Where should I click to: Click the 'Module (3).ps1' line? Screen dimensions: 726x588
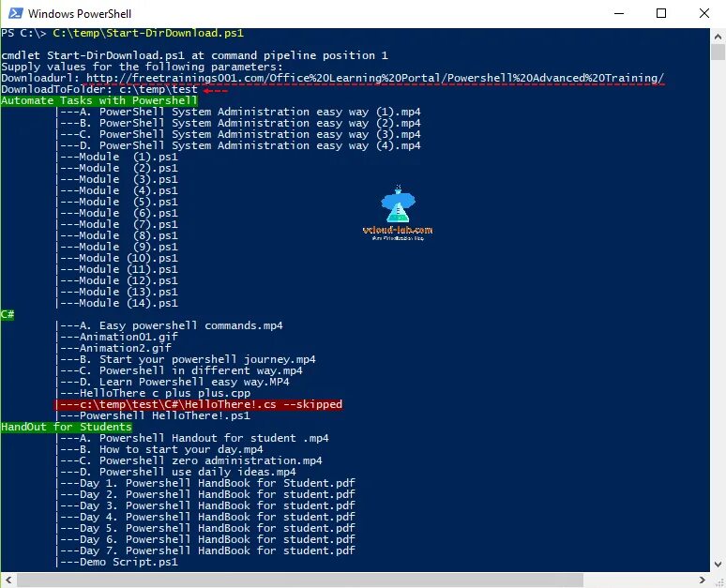(129, 180)
